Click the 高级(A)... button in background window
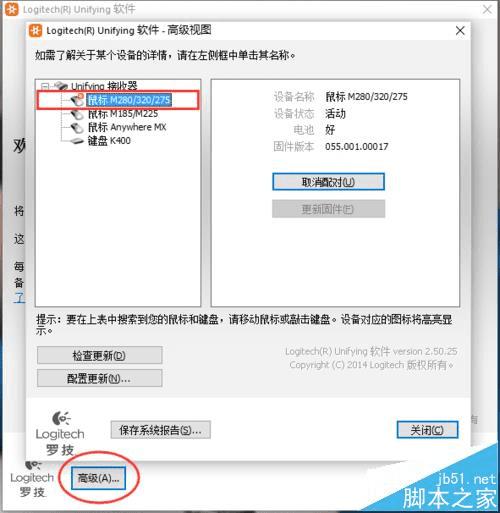 click(x=98, y=478)
